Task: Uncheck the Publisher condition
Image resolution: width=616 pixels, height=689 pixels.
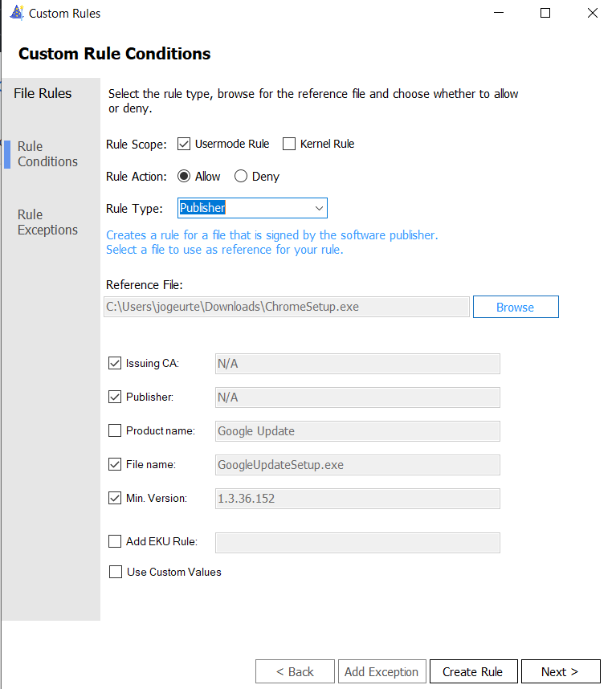Action: [x=115, y=397]
